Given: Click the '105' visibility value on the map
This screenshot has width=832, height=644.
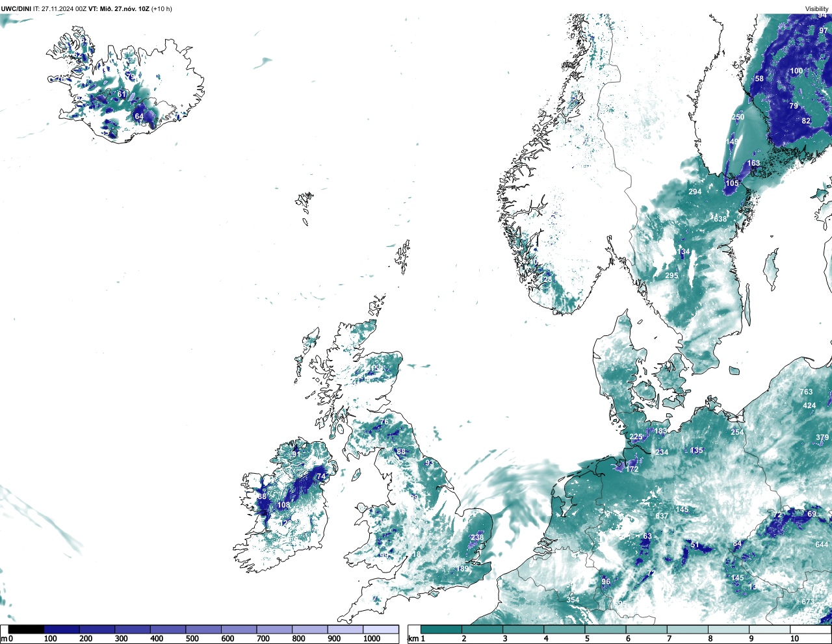Looking at the screenshot, I should coord(732,183).
